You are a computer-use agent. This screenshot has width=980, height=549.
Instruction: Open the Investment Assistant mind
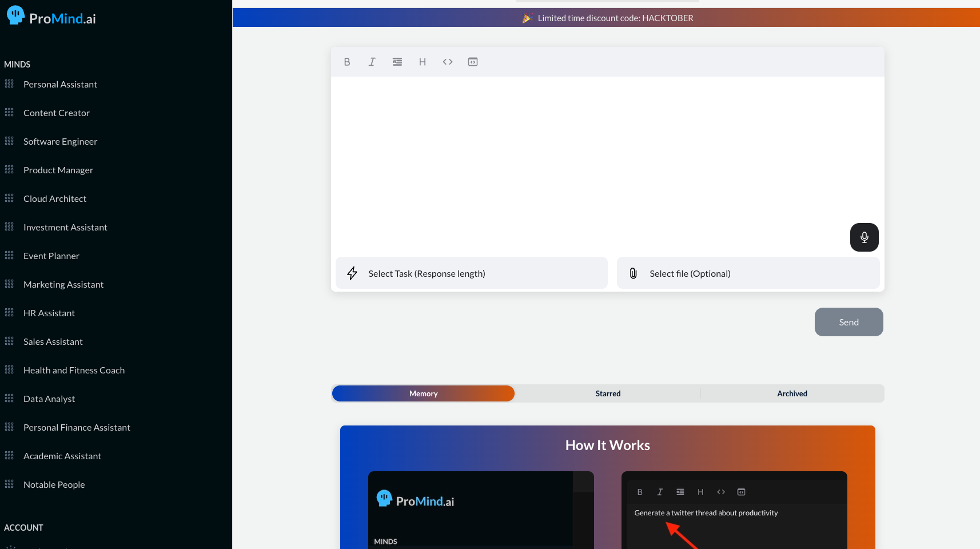pos(65,227)
